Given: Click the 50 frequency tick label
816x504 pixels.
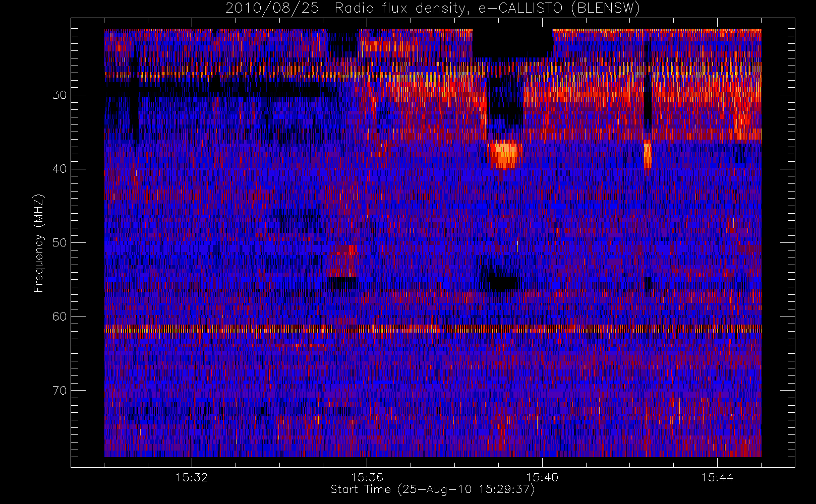Looking at the screenshot, I should 60,242.
